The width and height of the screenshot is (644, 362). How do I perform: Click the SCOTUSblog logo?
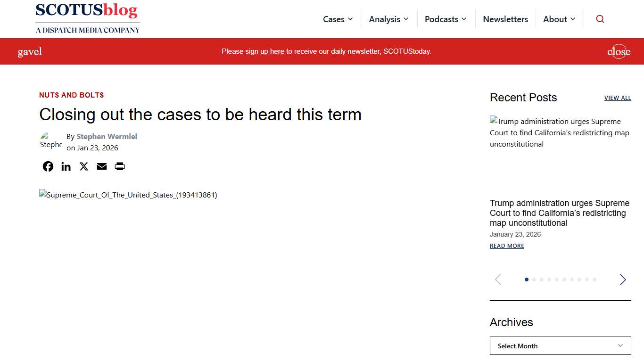87,18
